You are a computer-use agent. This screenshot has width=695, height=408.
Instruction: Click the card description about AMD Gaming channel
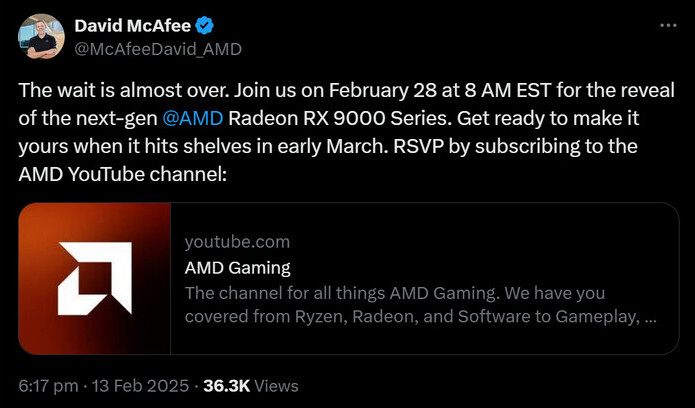[x=420, y=305]
